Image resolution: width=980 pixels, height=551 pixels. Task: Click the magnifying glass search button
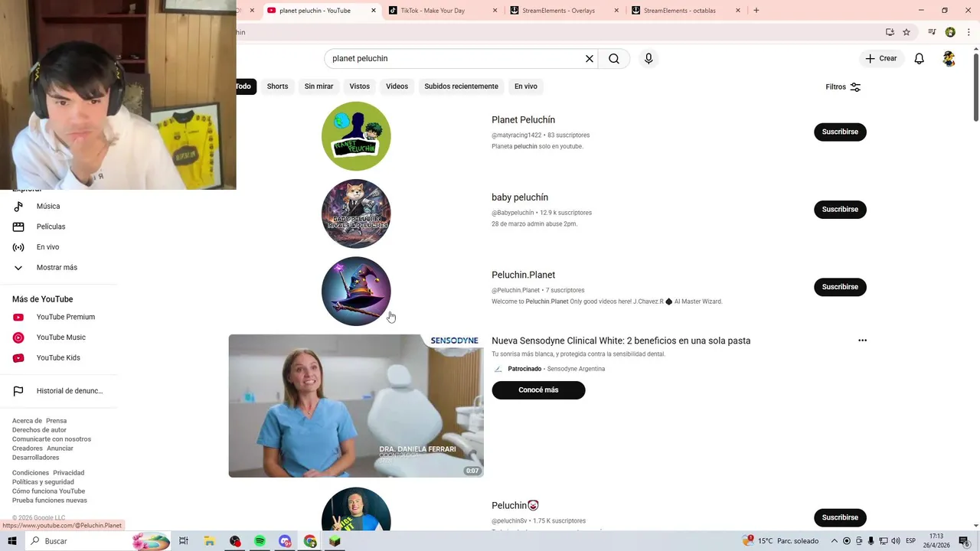pos(614,59)
